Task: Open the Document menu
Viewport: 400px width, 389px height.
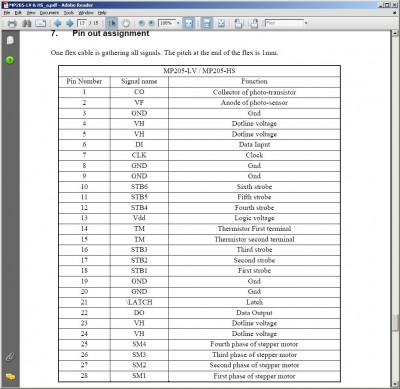Action: [x=49, y=13]
